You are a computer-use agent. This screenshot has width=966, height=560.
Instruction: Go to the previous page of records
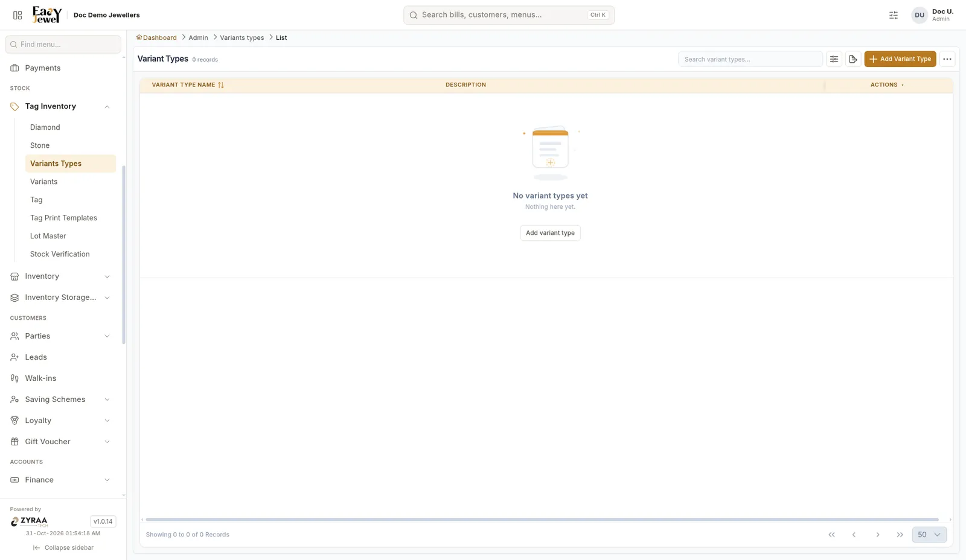pos(854,535)
